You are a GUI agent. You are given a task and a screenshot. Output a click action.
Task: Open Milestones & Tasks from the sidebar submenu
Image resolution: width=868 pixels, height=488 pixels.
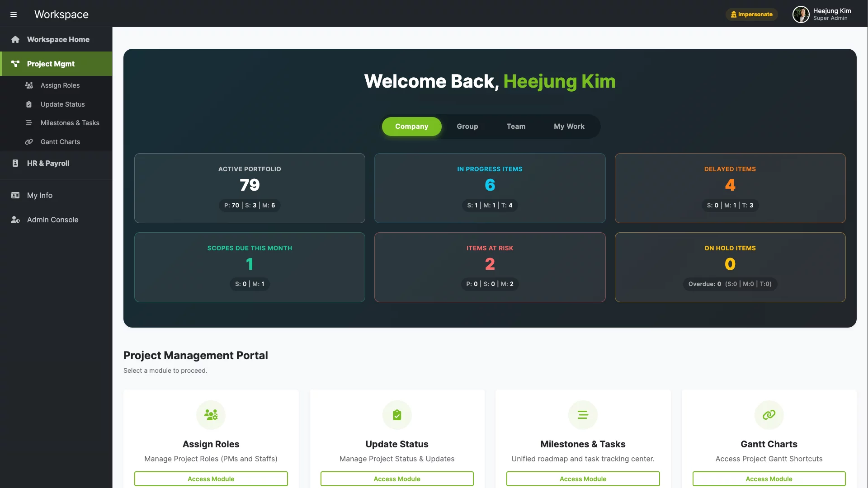(x=56, y=123)
